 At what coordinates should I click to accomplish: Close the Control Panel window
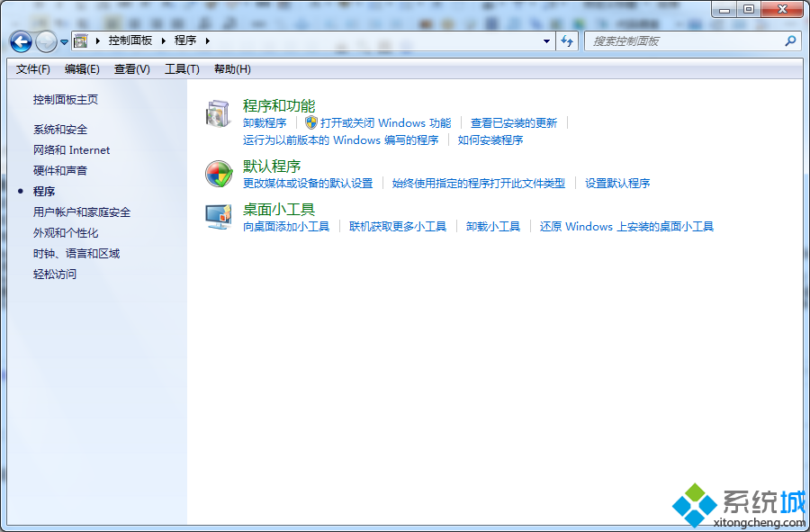pyautogui.click(x=783, y=9)
